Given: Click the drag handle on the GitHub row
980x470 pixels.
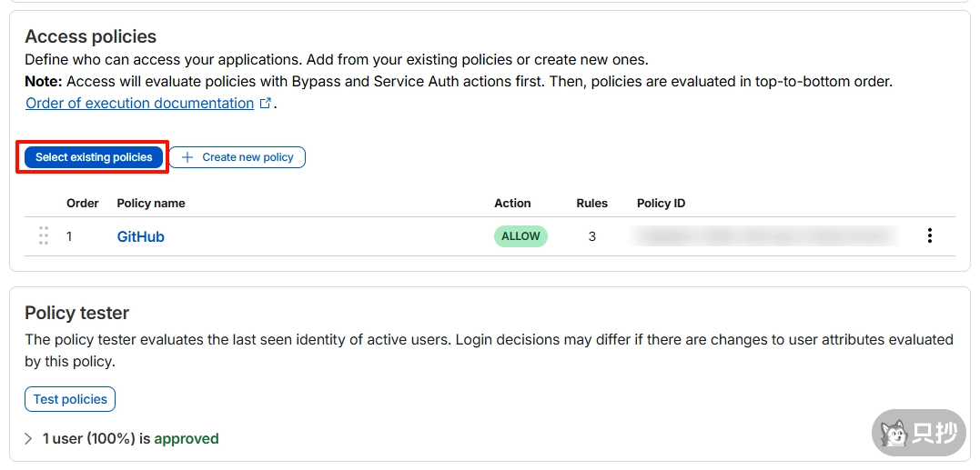Looking at the screenshot, I should pyautogui.click(x=43, y=236).
